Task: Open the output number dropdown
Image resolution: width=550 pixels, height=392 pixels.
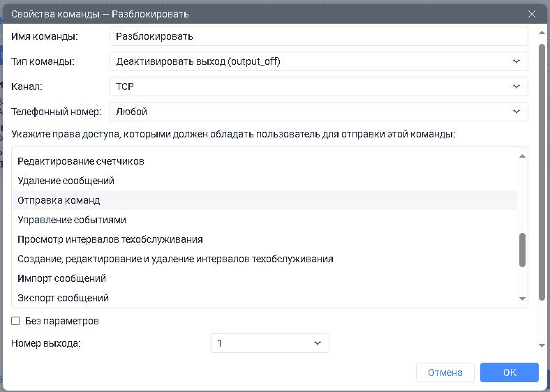Action: [269, 343]
